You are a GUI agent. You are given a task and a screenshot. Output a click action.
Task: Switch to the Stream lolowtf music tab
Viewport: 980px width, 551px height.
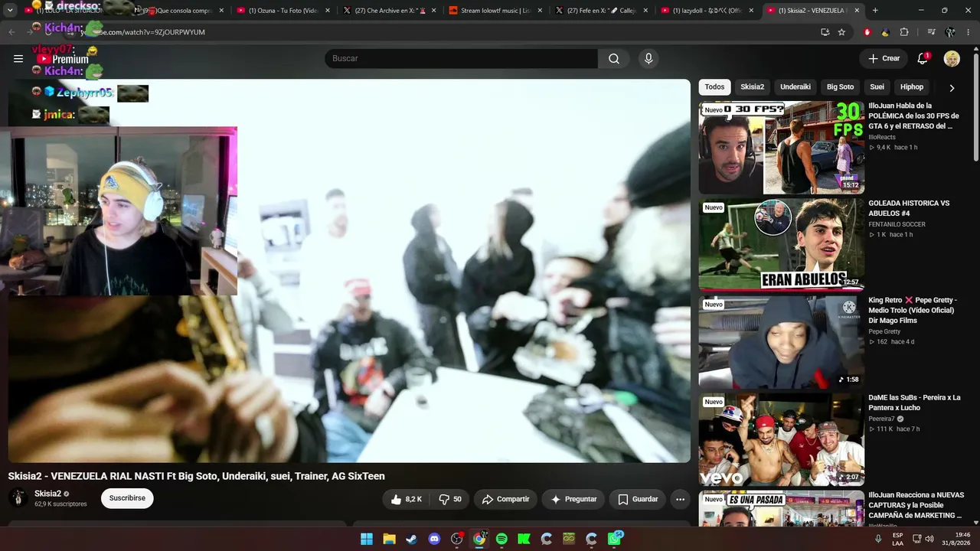(x=494, y=11)
